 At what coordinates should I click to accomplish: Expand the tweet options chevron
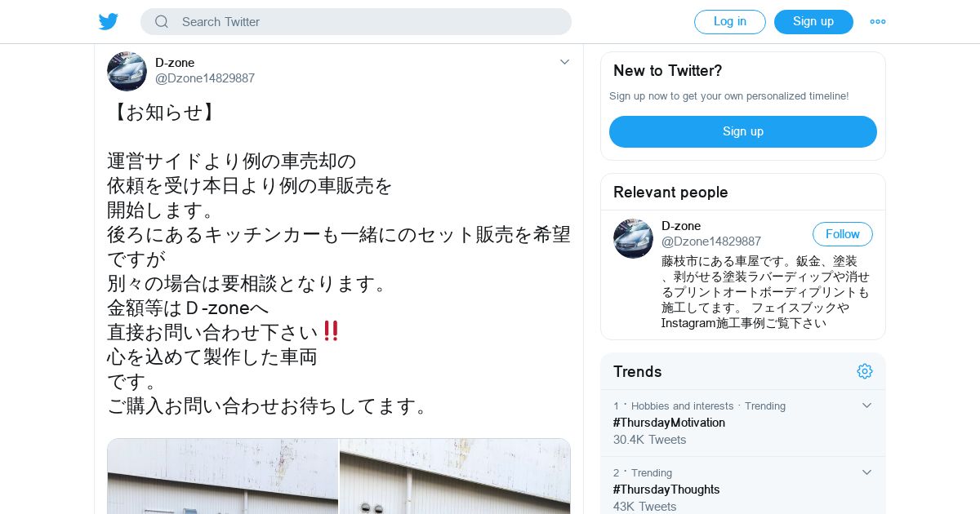coord(564,62)
